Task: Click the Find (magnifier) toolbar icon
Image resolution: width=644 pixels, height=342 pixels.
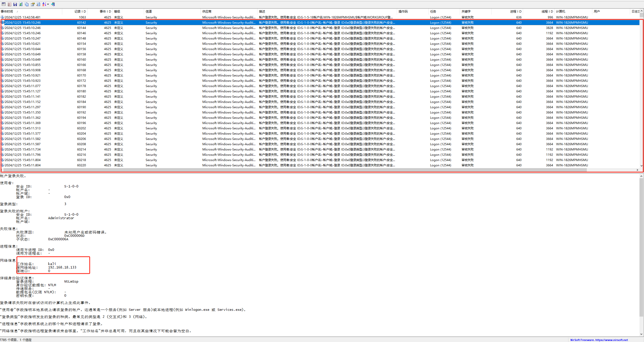Action: (38, 4)
